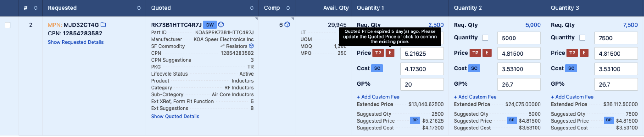Toggle the Quantity 3 checkbox
The image size is (644, 137).
[x=582, y=38]
